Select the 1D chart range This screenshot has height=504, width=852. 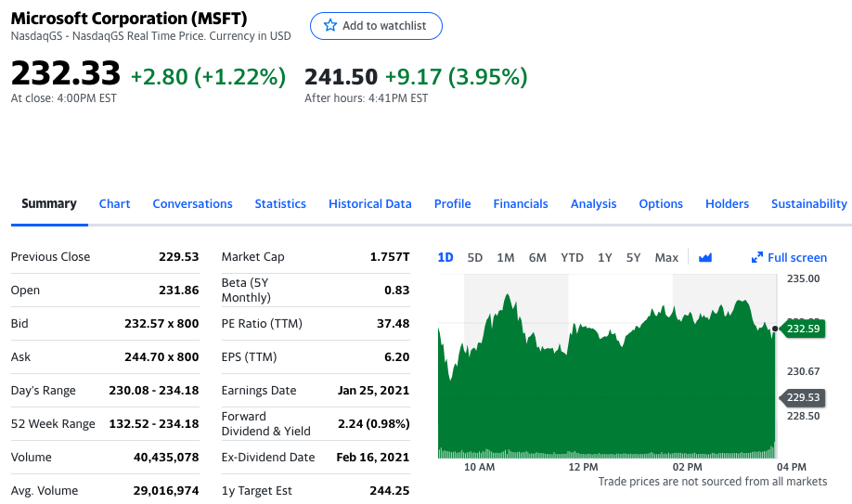(x=445, y=257)
